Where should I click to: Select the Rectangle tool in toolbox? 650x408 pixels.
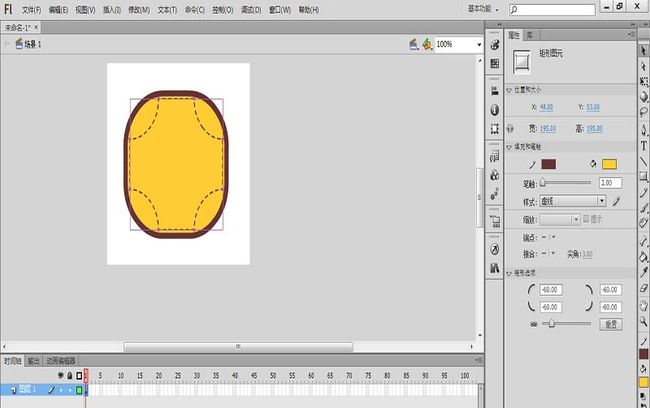[x=643, y=177]
